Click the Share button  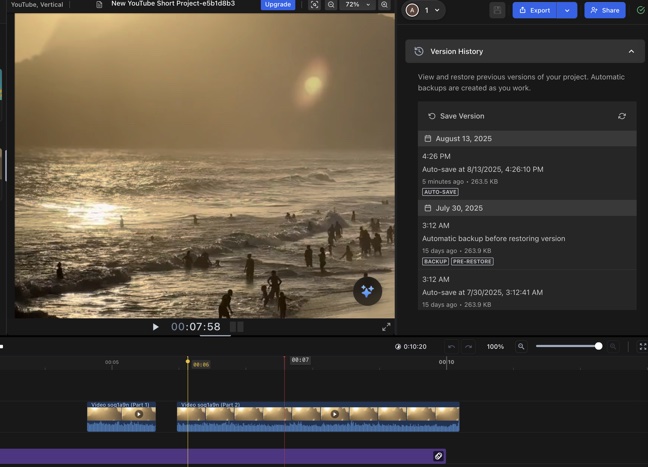pos(605,10)
